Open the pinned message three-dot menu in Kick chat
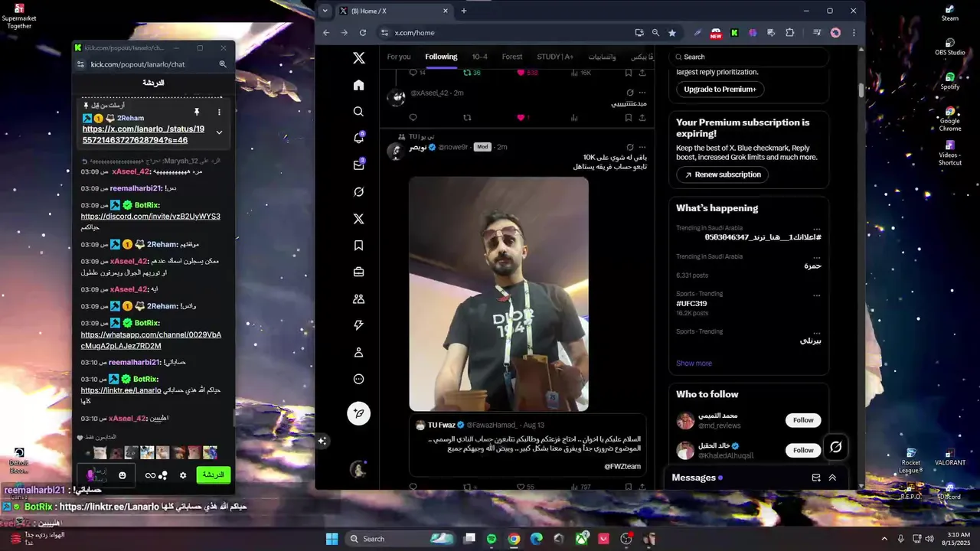980x551 pixels. [x=219, y=112]
